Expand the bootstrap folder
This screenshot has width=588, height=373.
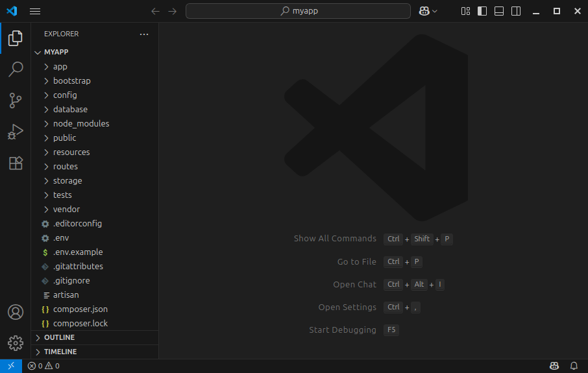tap(95, 81)
